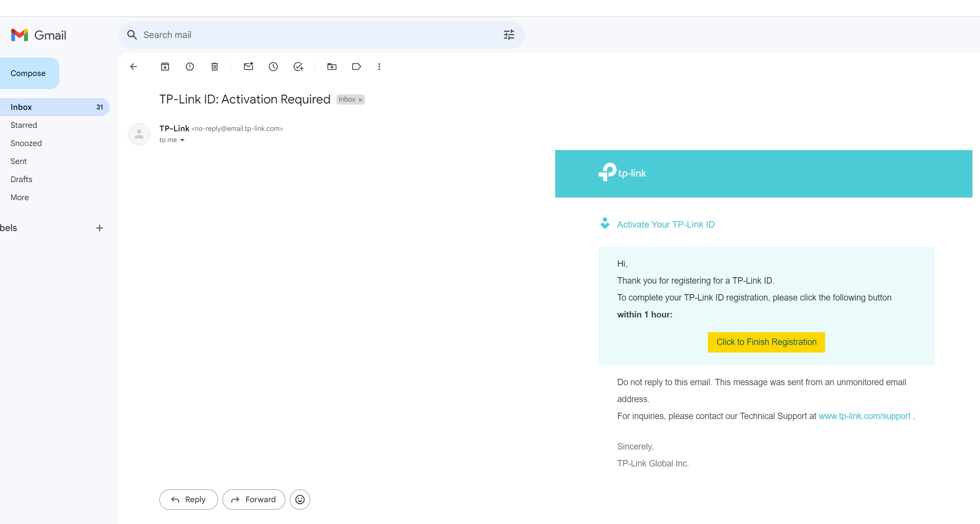
Task: Open the Sent folder
Action: (x=18, y=161)
